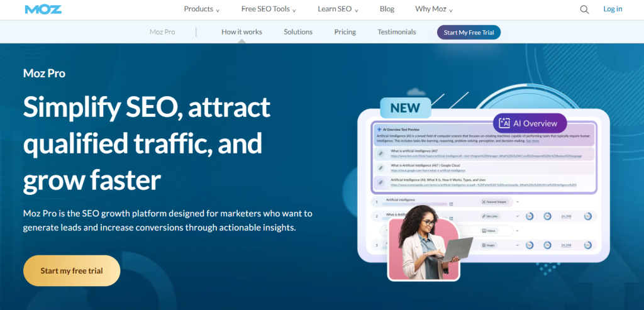Click the See more link in AI preview
Viewport: 644px width, 310px height.
point(532,141)
